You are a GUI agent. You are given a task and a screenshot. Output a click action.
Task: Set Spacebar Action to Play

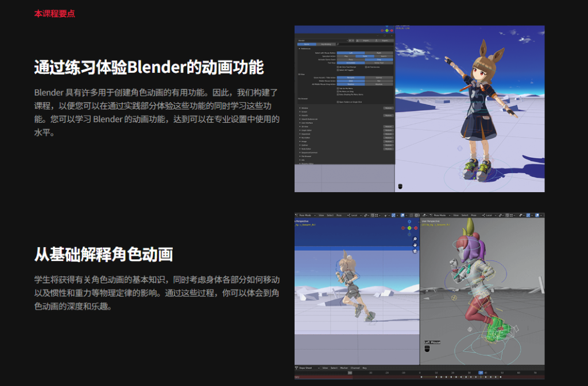click(346, 56)
